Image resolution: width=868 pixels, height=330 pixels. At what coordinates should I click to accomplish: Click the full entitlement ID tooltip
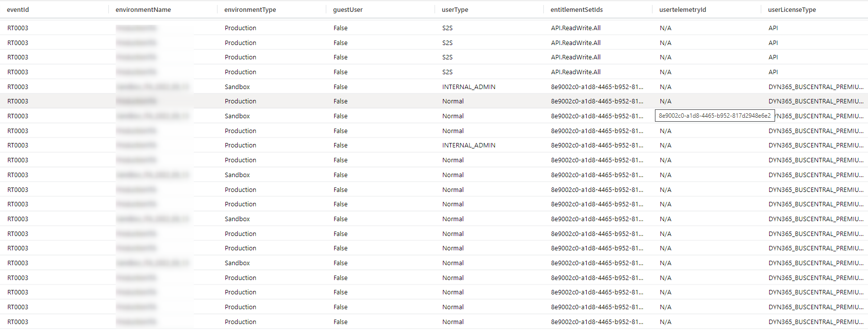[x=714, y=116]
